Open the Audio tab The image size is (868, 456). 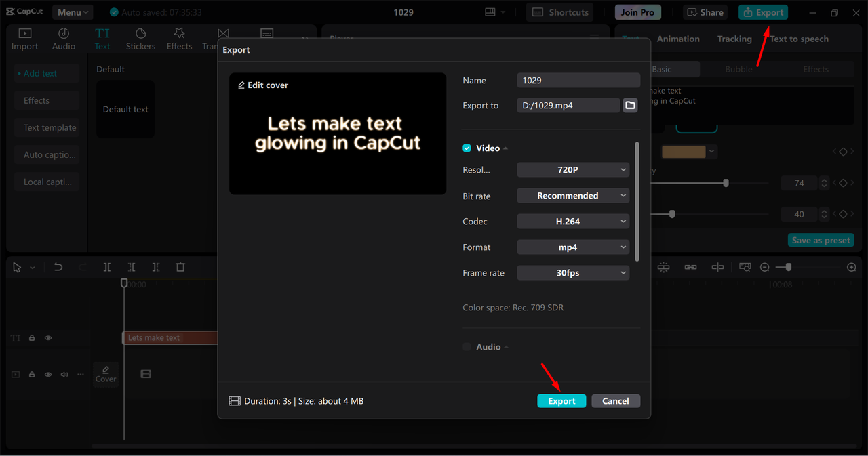coord(64,39)
